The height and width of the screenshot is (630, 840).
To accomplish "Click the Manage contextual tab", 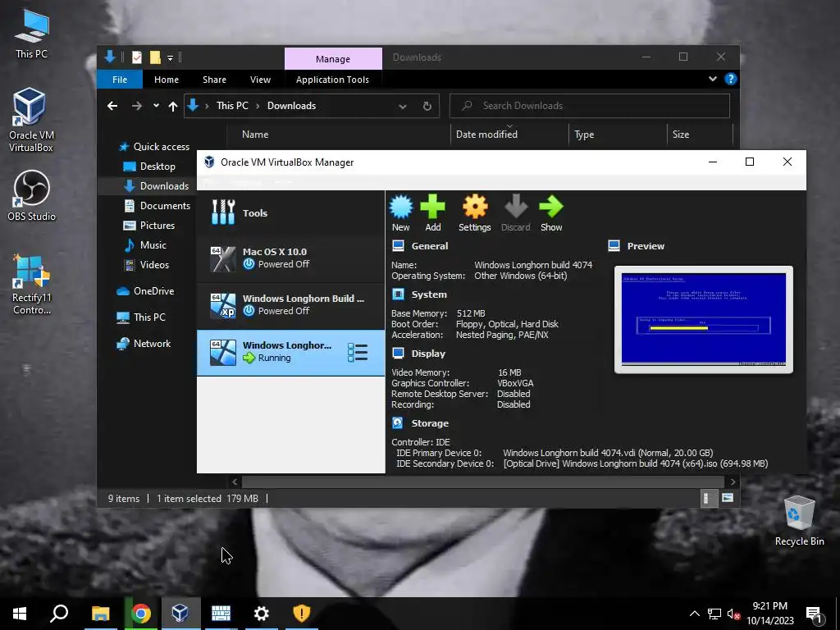I will click(x=333, y=59).
